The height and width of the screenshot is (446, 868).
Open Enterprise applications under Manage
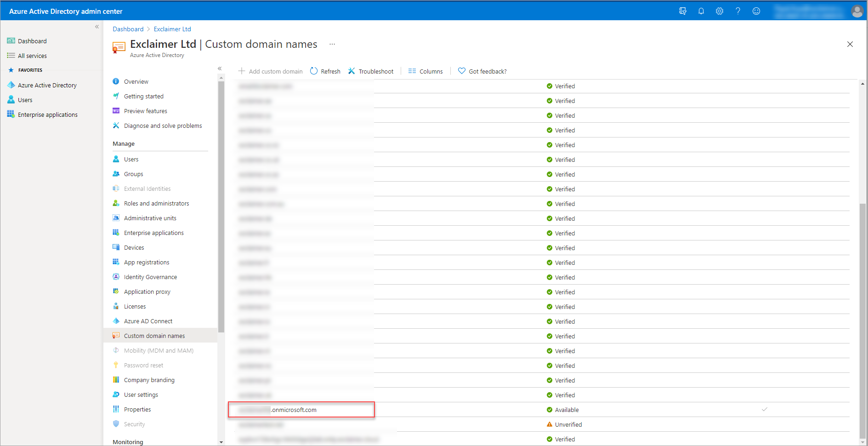click(153, 233)
